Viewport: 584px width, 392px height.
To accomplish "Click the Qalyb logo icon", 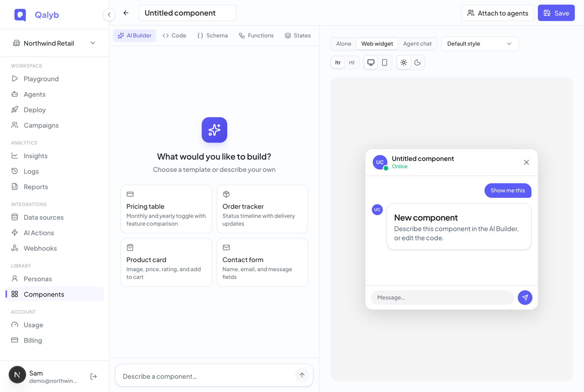I will coord(20,15).
